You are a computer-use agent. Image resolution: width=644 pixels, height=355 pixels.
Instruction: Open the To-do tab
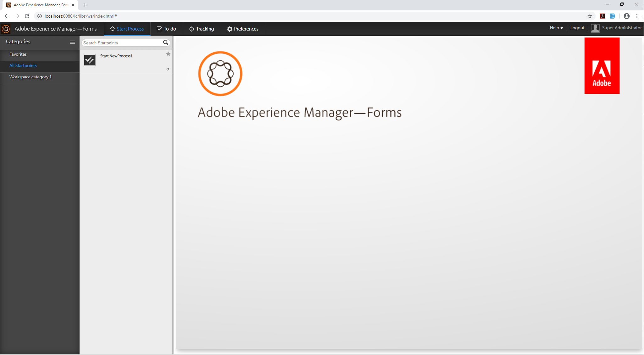coord(166,29)
